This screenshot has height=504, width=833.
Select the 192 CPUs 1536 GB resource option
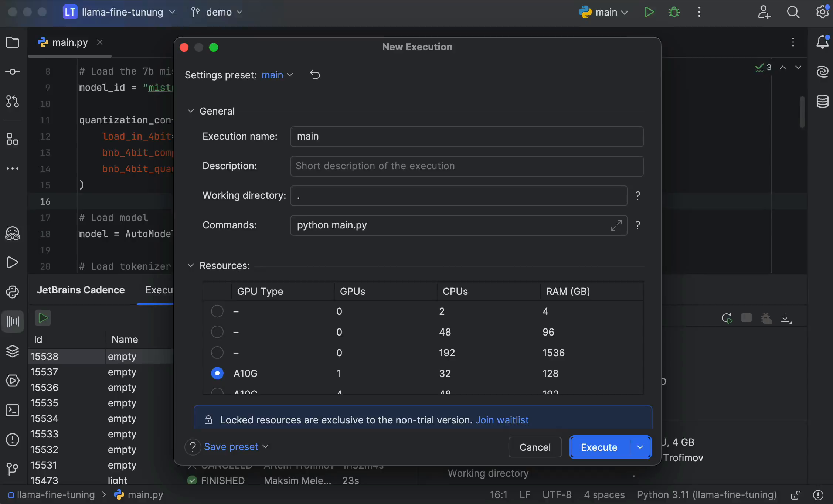(x=217, y=353)
